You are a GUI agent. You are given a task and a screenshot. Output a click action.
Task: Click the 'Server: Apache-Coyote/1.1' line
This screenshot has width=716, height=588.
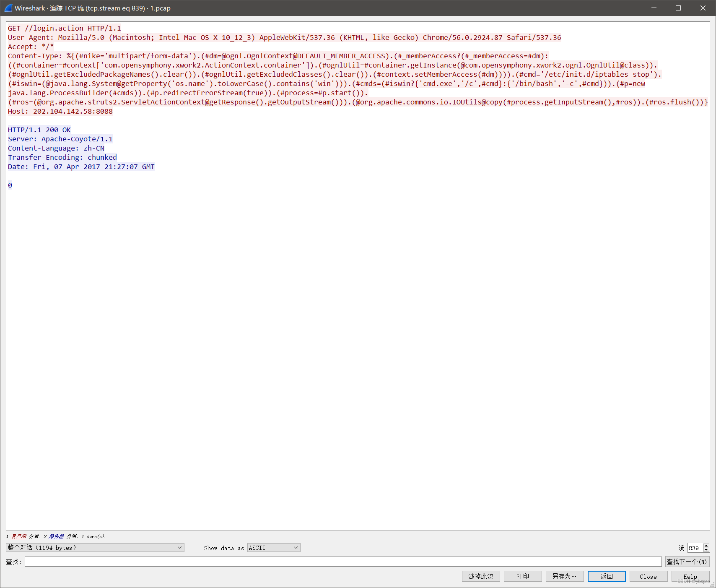pos(60,139)
